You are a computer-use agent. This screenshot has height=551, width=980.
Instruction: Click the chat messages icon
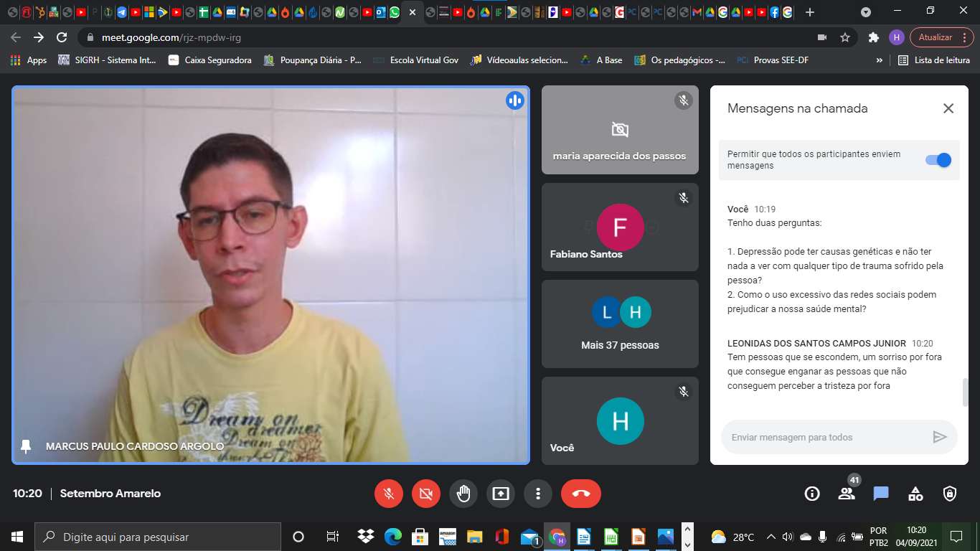[881, 494]
